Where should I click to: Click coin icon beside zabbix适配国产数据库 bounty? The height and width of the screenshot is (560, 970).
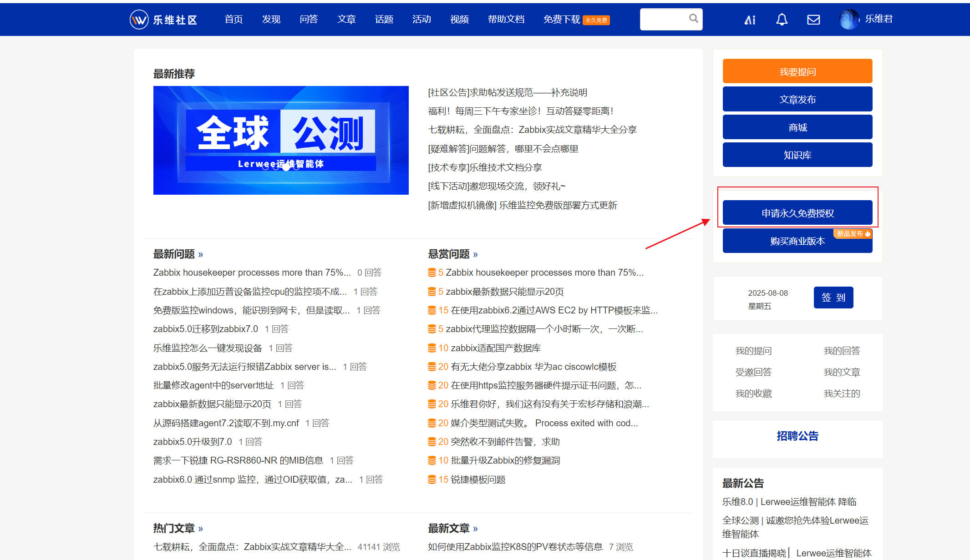pyautogui.click(x=432, y=348)
